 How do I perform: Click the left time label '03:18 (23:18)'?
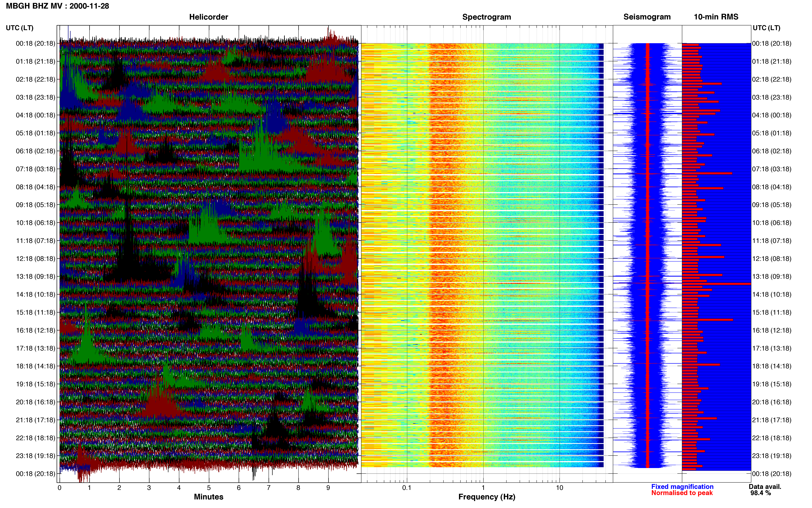click(x=36, y=97)
